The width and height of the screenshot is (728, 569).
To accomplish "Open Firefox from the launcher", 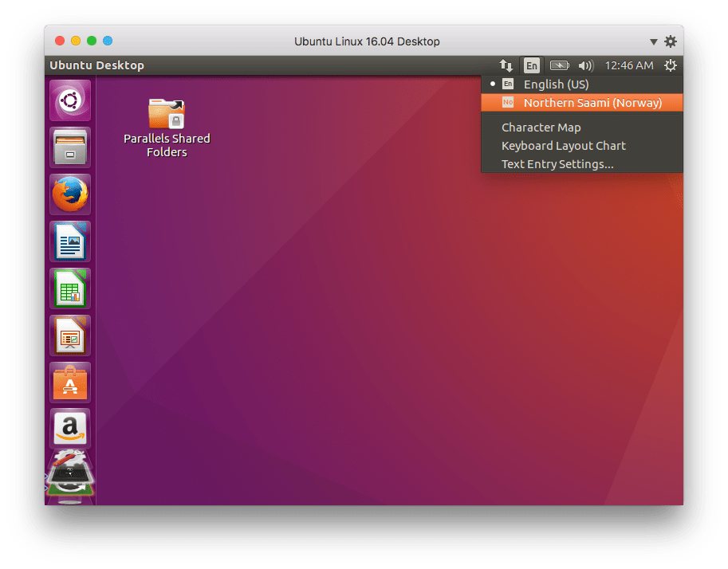I will [x=69, y=194].
